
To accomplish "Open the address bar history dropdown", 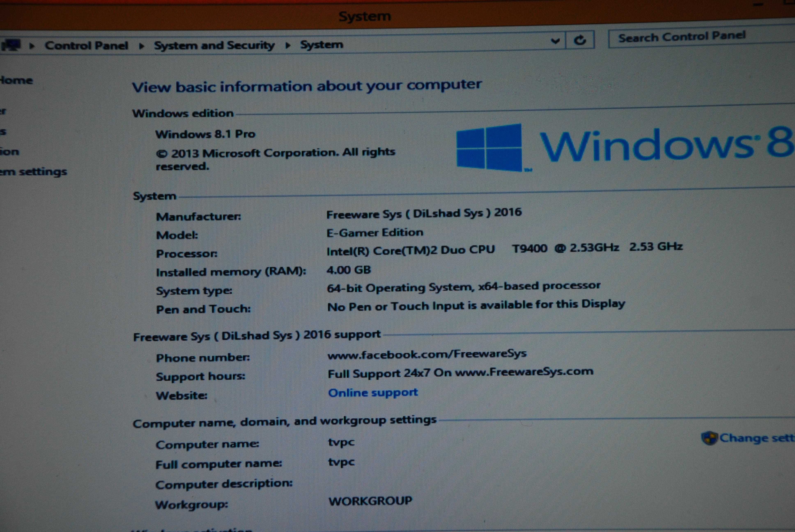I will [555, 41].
